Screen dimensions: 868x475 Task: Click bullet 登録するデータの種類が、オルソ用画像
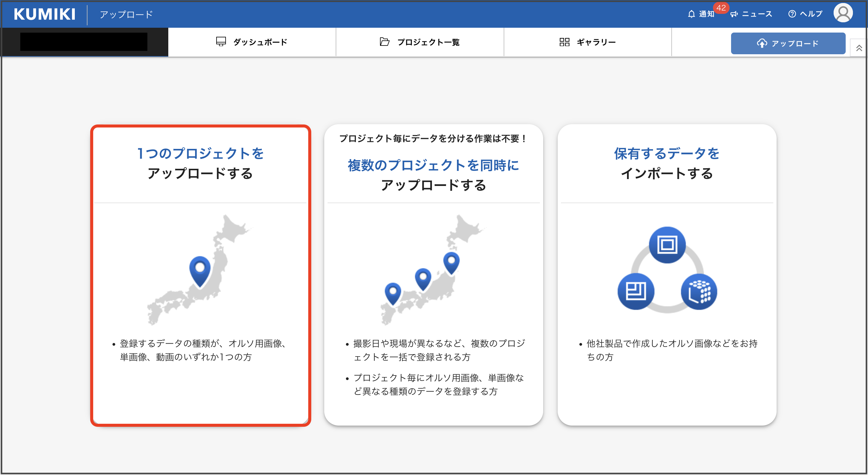203,350
